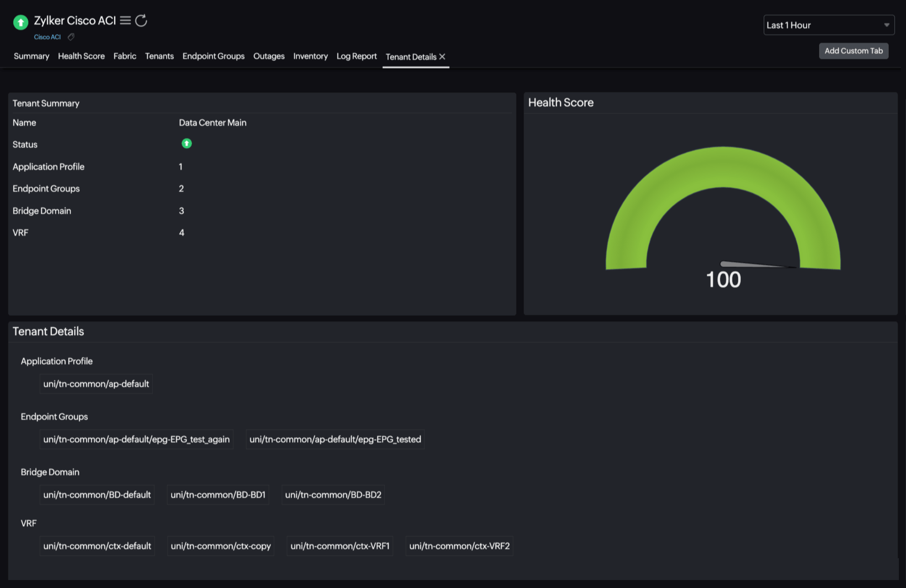The width and height of the screenshot is (906, 588).
Task: Click the green up-status icon in header
Action: point(21,22)
